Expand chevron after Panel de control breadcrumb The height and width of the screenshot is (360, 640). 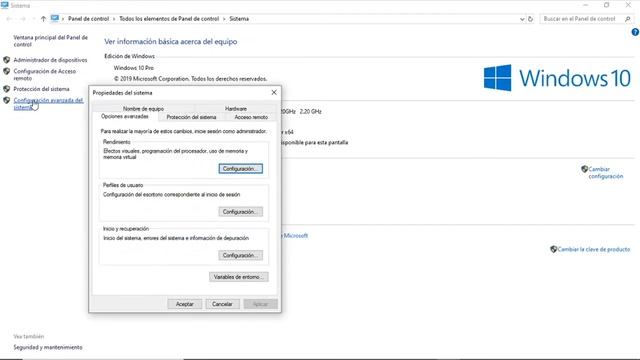[114, 19]
